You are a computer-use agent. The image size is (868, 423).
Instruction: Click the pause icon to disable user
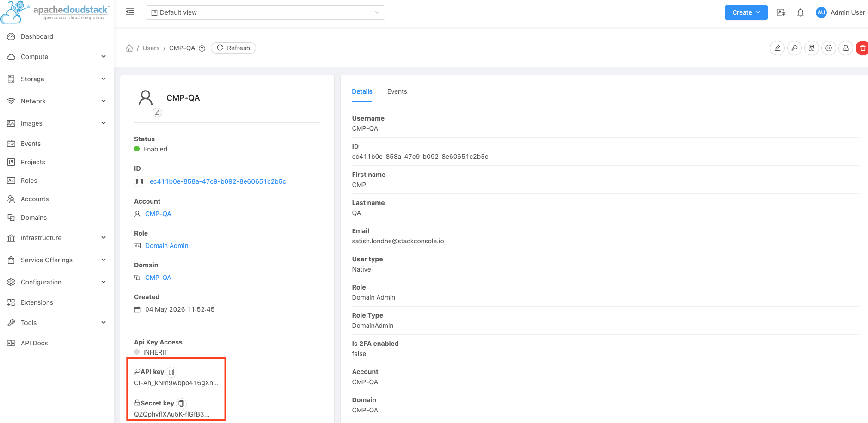[x=829, y=48]
